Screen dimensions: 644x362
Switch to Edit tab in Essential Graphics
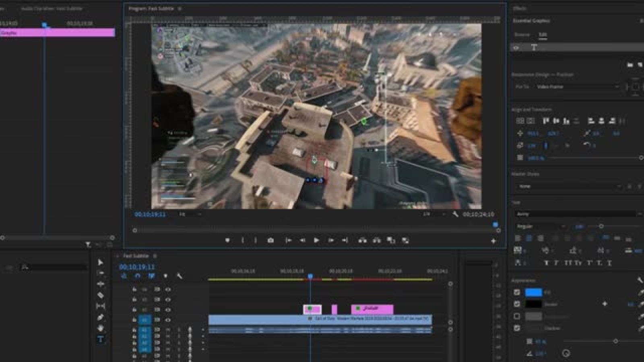coord(543,35)
